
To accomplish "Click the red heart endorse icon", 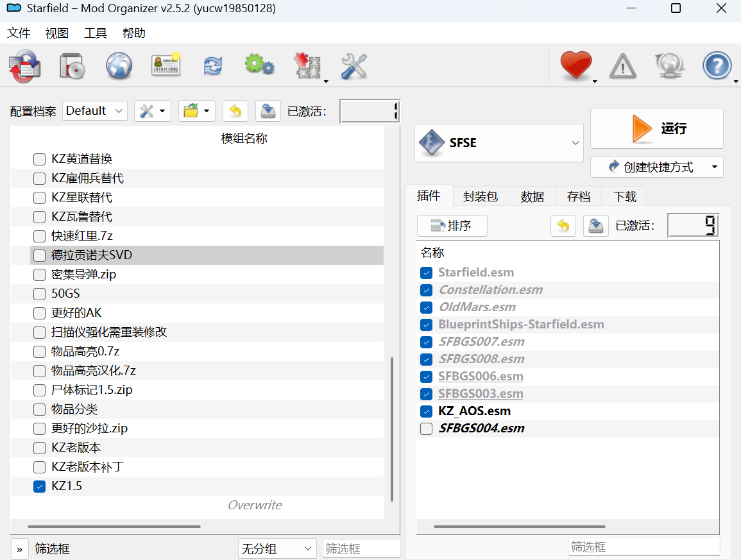I will [x=575, y=65].
